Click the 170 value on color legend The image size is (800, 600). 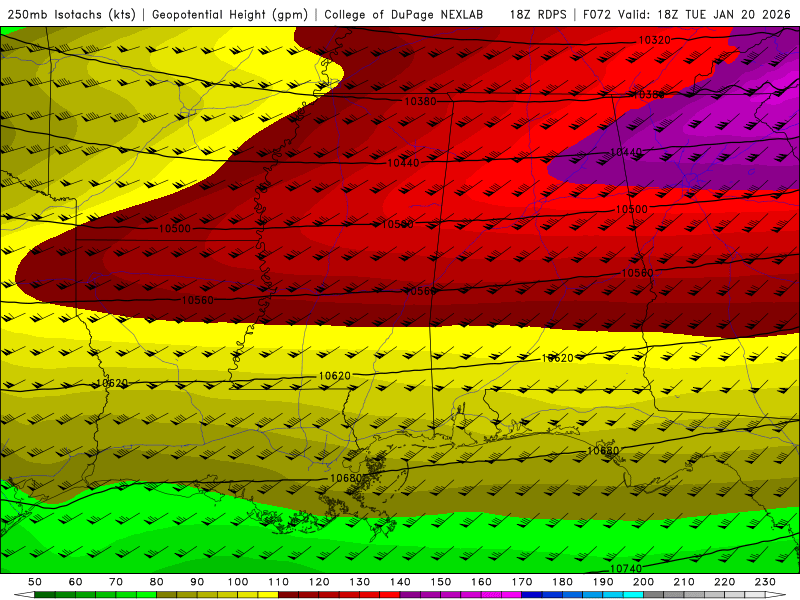point(522,582)
